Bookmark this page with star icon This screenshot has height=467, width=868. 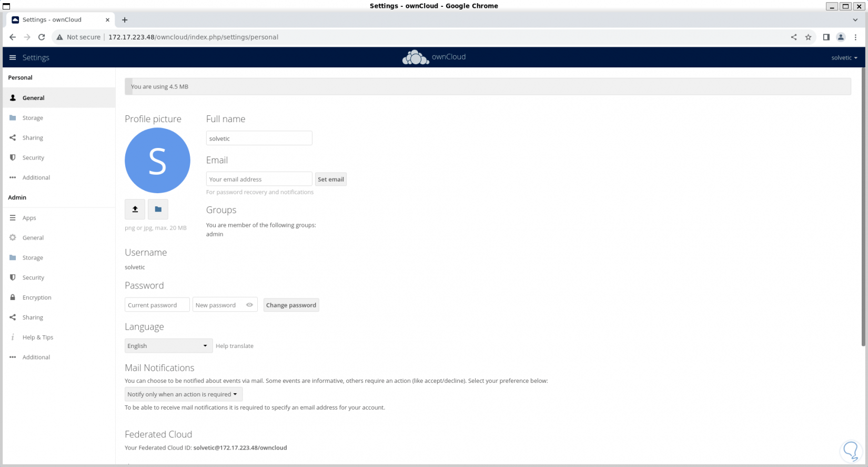click(809, 37)
